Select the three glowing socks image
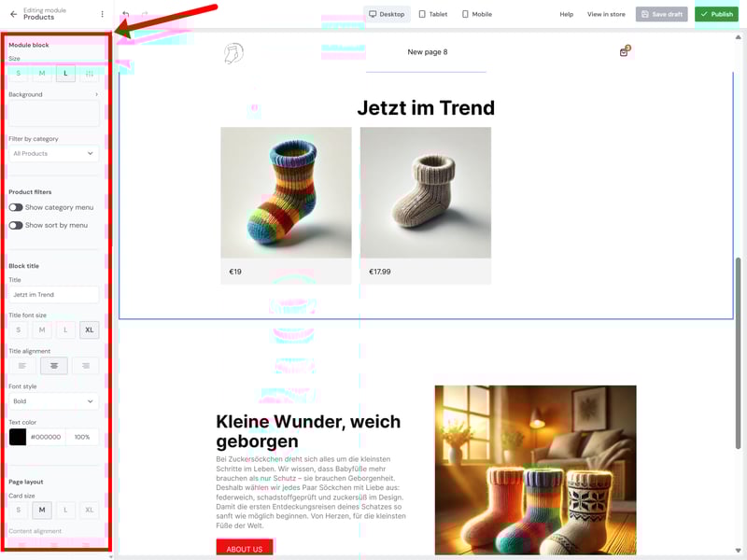The width and height of the screenshot is (747, 560). 535,470
